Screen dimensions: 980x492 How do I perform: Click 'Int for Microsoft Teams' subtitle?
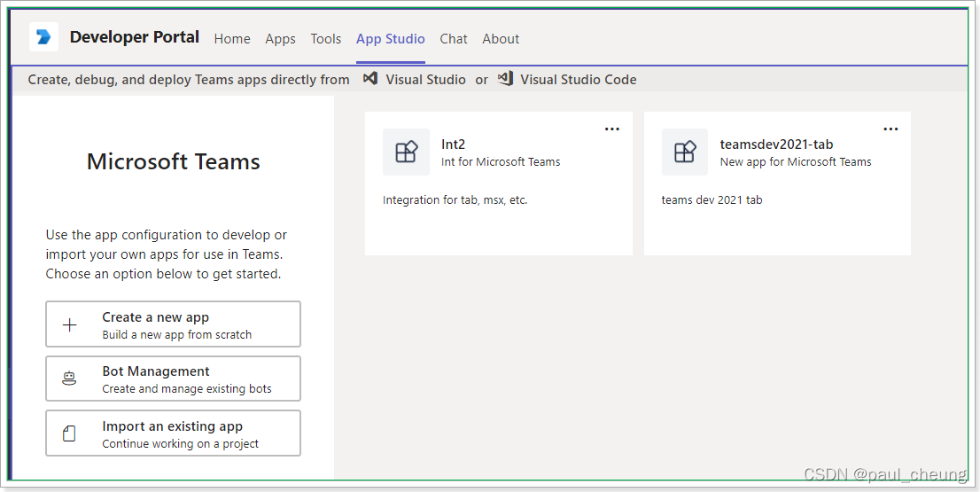point(501,162)
